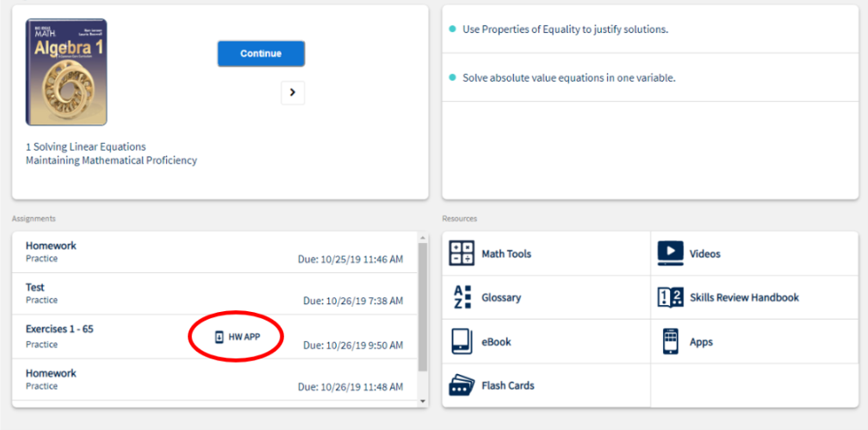Click the Math Tools calculator icon

pyautogui.click(x=462, y=253)
